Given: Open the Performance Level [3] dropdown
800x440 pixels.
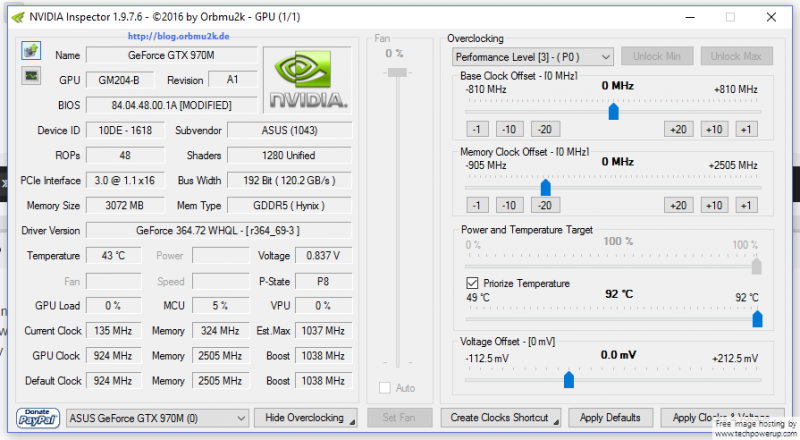Looking at the screenshot, I should pos(532,57).
